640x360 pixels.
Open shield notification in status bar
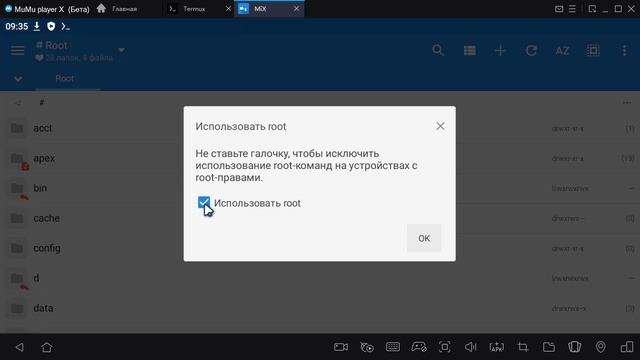point(51,27)
